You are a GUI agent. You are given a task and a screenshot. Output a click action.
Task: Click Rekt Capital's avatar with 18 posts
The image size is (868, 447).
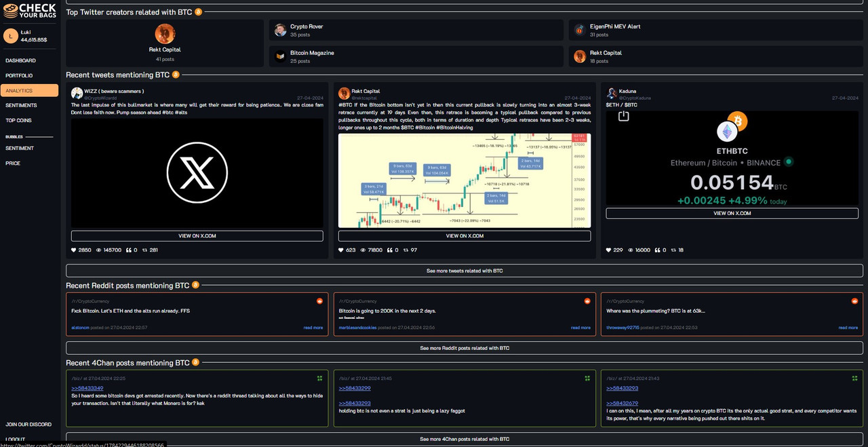(x=580, y=56)
